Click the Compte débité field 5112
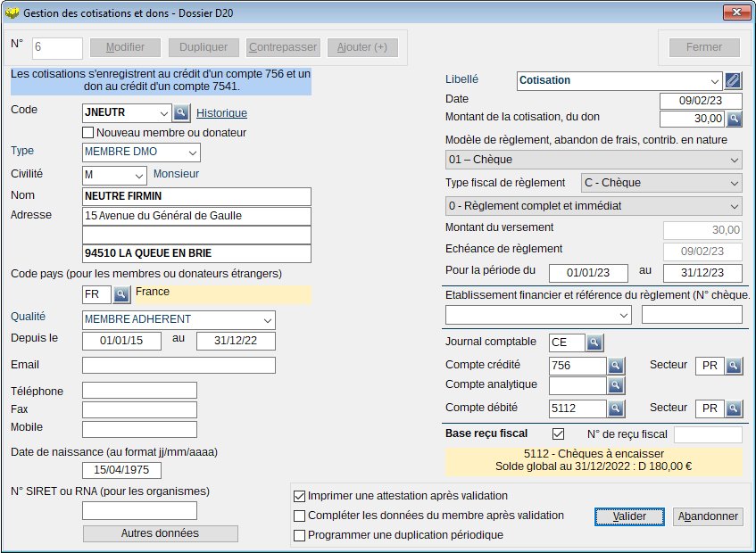 coord(577,409)
